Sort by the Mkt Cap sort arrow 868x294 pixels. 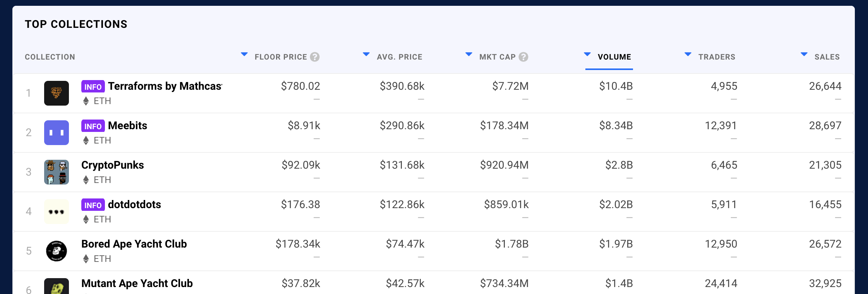tap(469, 55)
